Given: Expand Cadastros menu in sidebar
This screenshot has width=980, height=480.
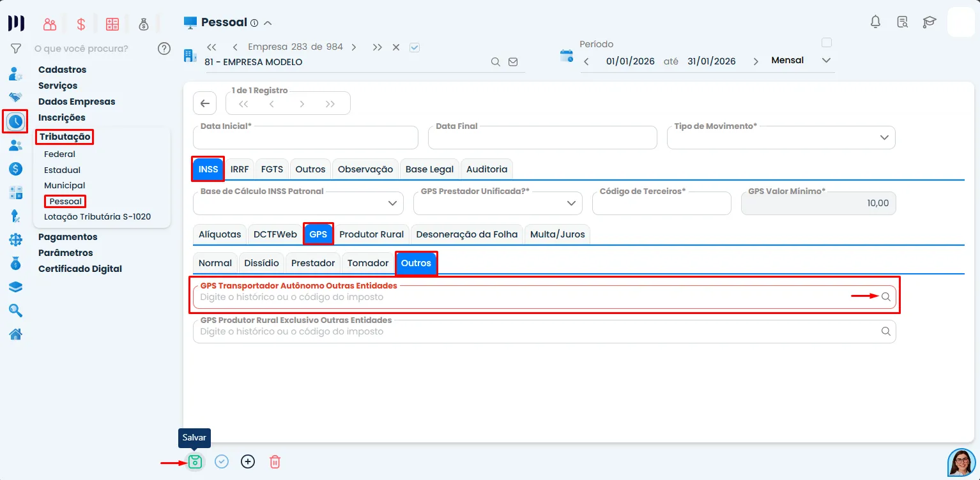Looking at the screenshot, I should point(62,70).
